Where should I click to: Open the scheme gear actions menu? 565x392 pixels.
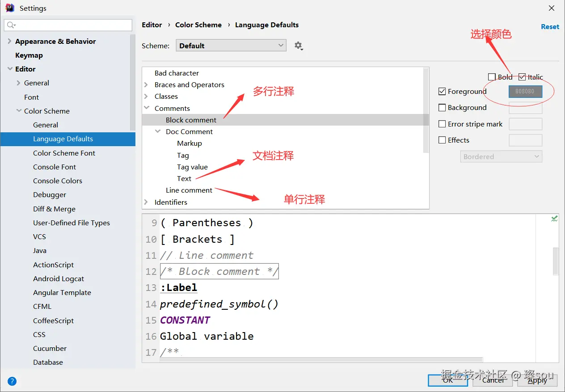click(299, 46)
